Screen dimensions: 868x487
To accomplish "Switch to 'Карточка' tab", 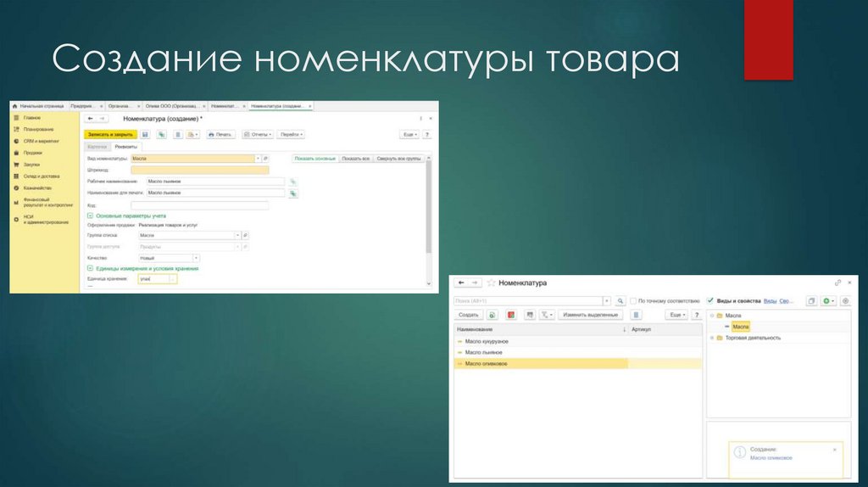I will point(97,147).
